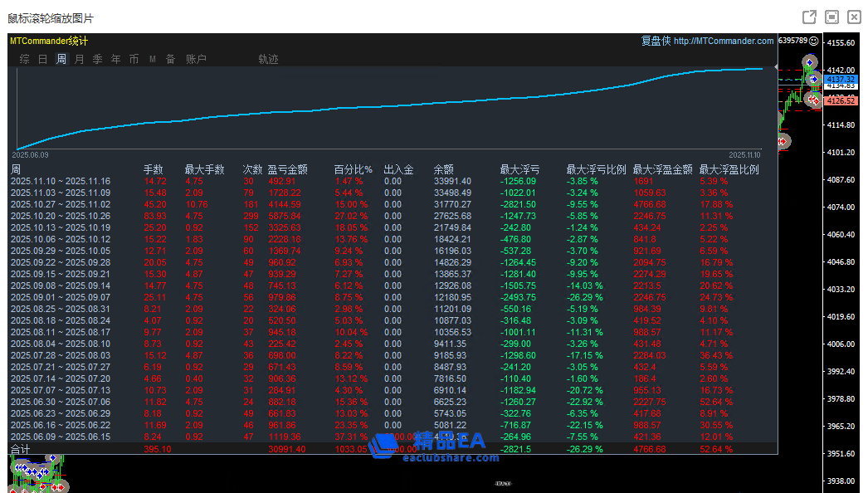Click the M tab icon
The height and width of the screenshot is (493, 868).
coord(153,59)
